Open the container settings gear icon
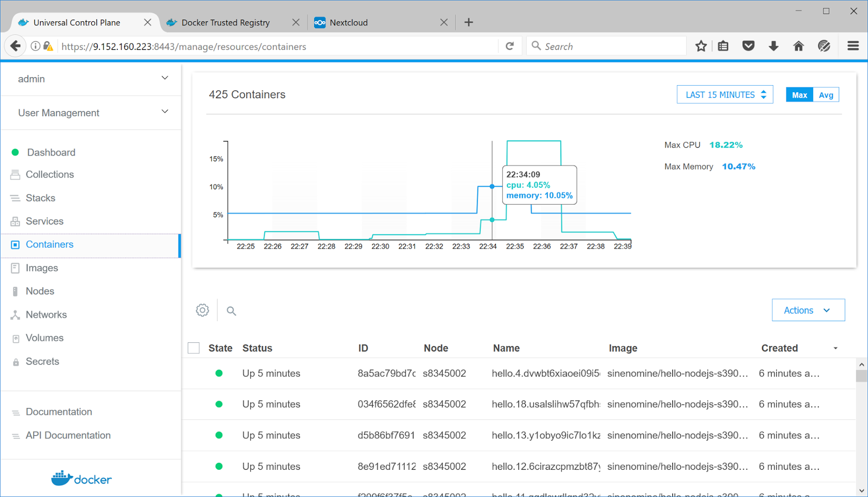This screenshot has height=497, width=868. 202,310
